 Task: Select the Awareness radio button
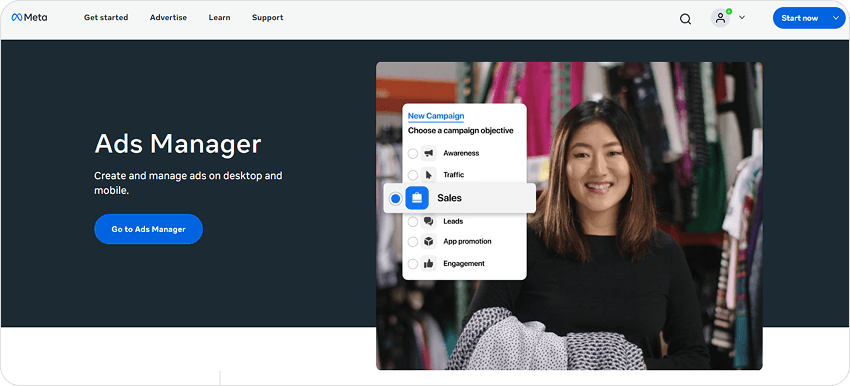[413, 153]
